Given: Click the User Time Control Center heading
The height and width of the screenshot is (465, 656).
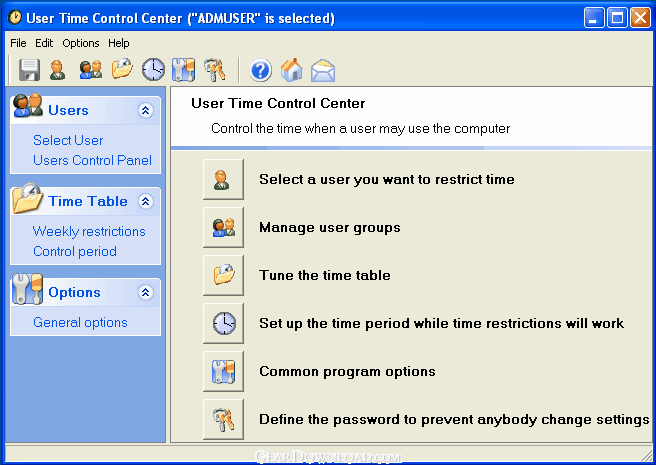Looking at the screenshot, I should (278, 103).
